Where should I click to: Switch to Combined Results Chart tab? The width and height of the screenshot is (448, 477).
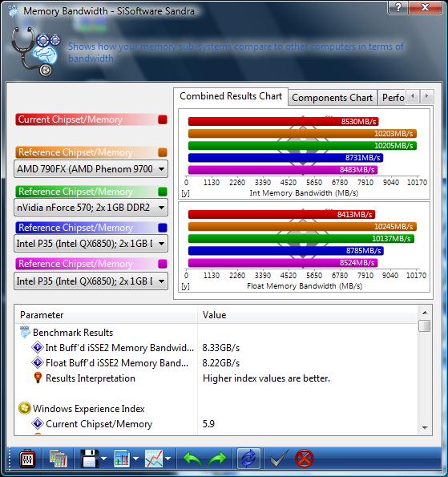pos(231,96)
